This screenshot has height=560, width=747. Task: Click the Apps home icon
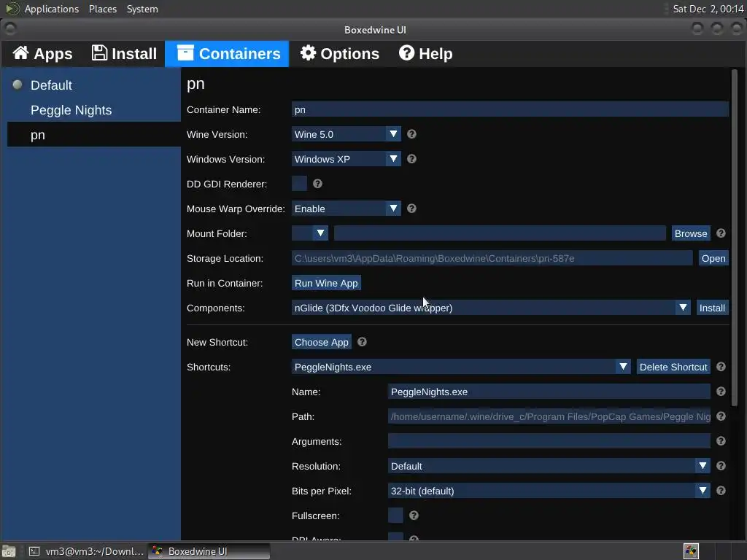point(20,52)
